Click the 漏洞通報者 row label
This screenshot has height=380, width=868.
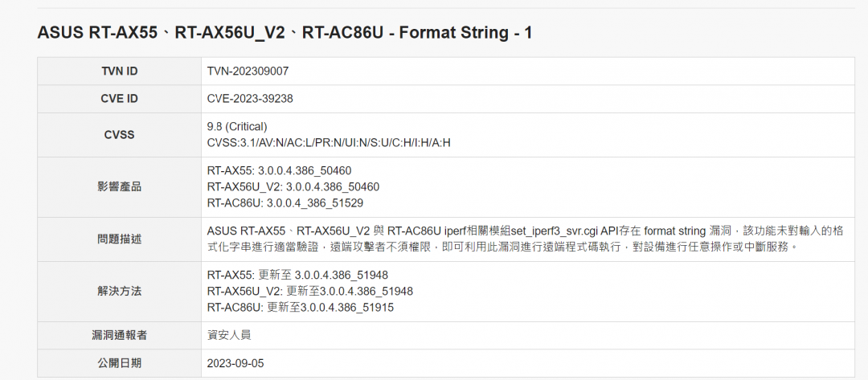119,335
